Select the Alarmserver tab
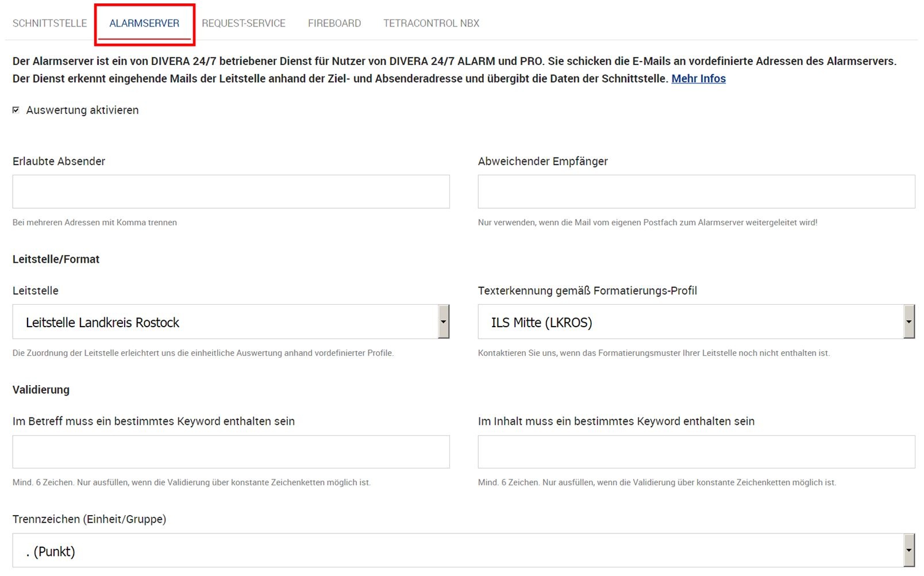 [x=144, y=23]
